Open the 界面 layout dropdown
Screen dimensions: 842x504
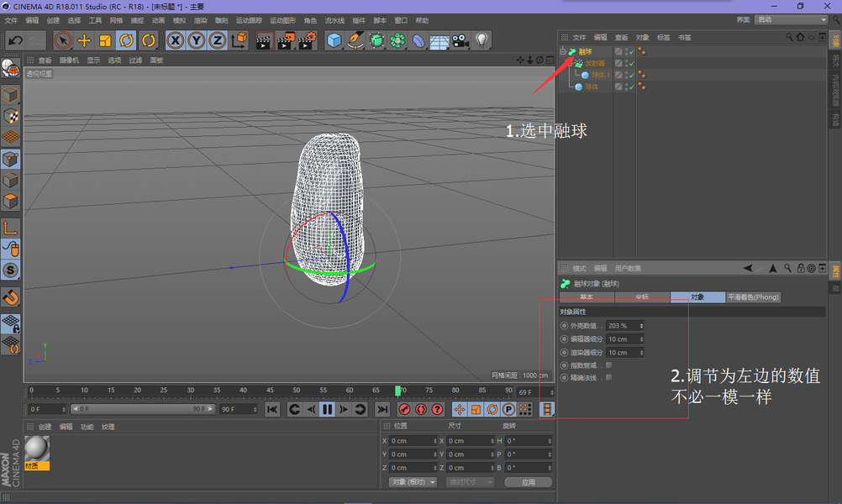point(792,19)
